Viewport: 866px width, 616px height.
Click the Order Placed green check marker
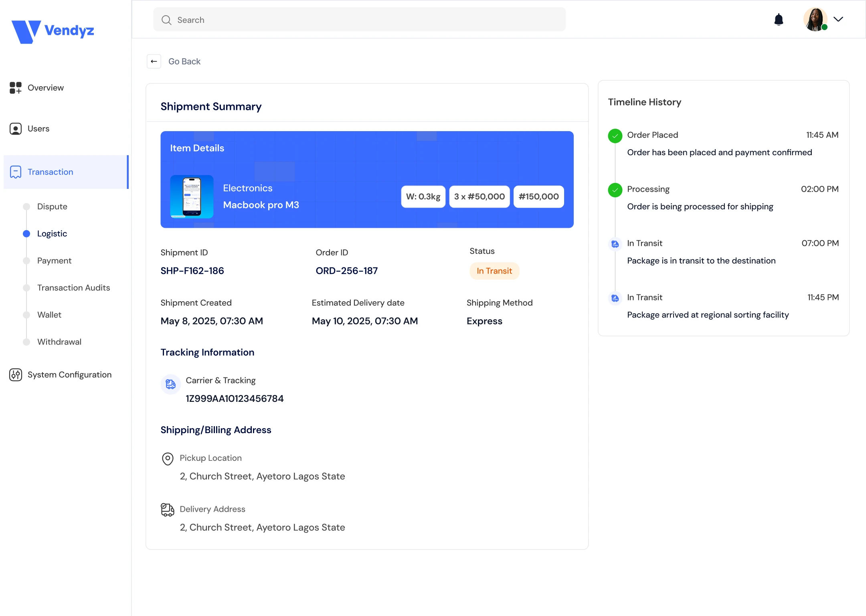(615, 136)
